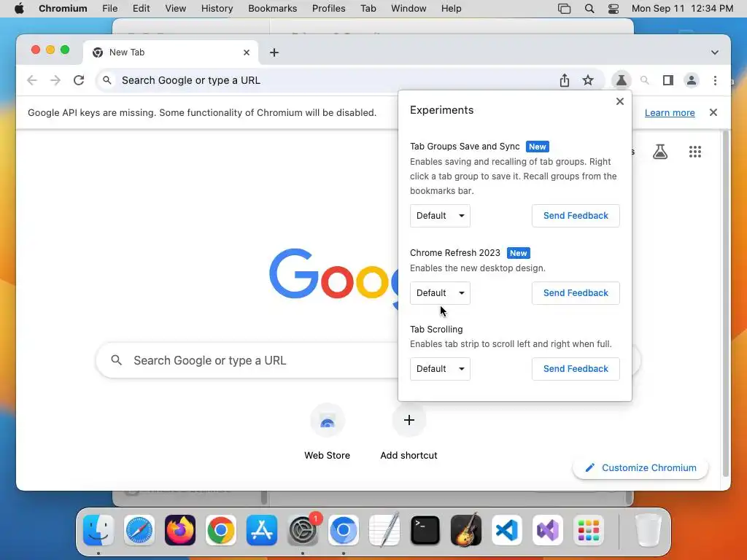Open the Chromium app menu
The image size is (747, 560).
(63, 9)
